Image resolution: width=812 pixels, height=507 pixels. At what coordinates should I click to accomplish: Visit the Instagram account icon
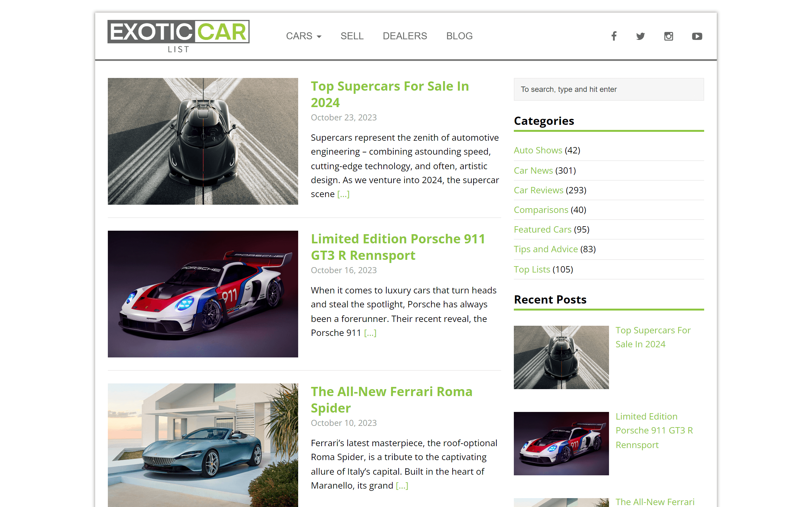pyautogui.click(x=668, y=36)
